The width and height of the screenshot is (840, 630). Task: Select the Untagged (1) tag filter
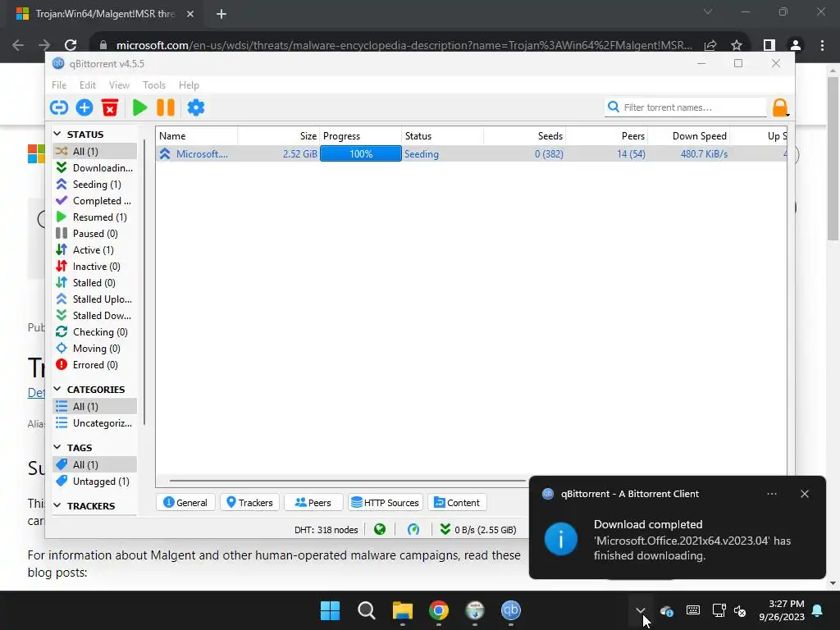coord(95,482)
